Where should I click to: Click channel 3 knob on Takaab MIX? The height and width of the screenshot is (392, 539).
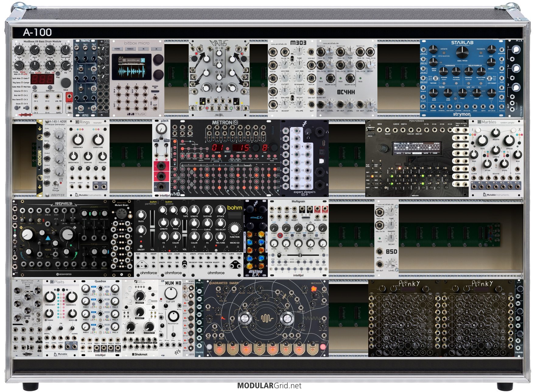click(516, 88)
